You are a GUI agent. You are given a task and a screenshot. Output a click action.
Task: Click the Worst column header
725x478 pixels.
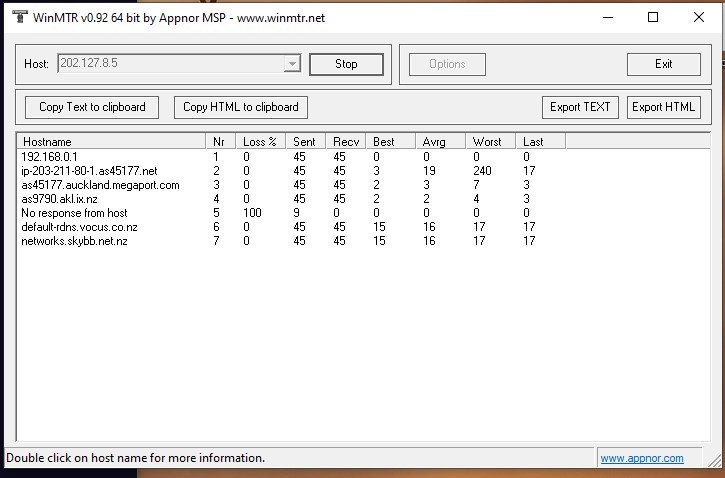(491, 141)
